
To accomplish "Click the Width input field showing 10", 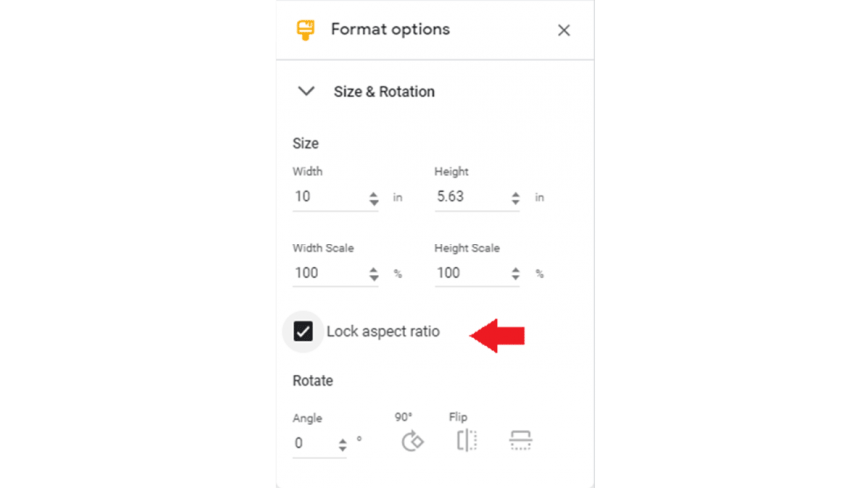I will pos(335,196).
